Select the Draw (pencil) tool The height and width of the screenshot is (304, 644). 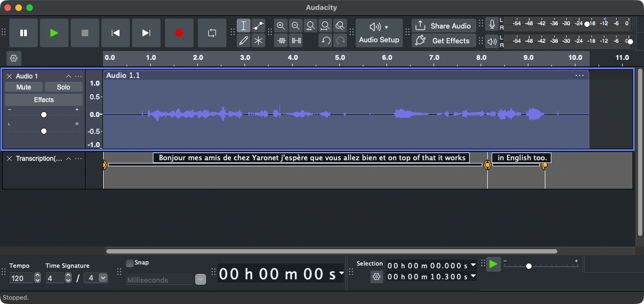click(243, 41)
